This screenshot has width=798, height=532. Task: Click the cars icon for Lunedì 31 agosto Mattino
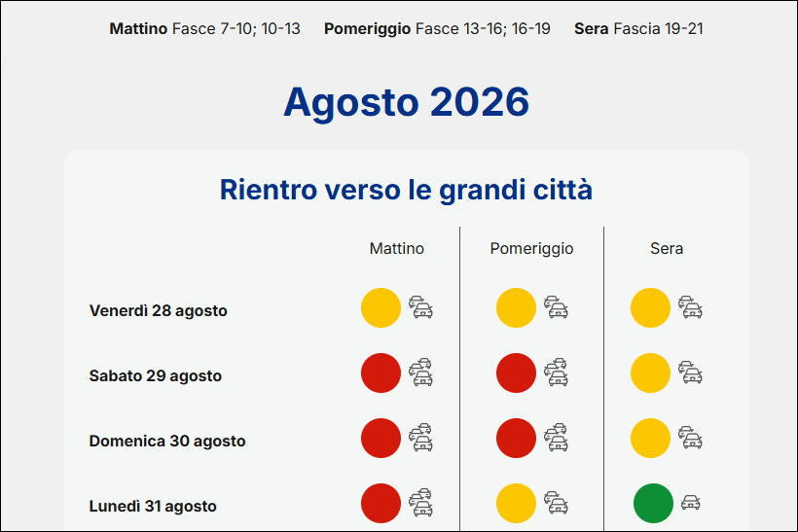click(x=420, y=503)
